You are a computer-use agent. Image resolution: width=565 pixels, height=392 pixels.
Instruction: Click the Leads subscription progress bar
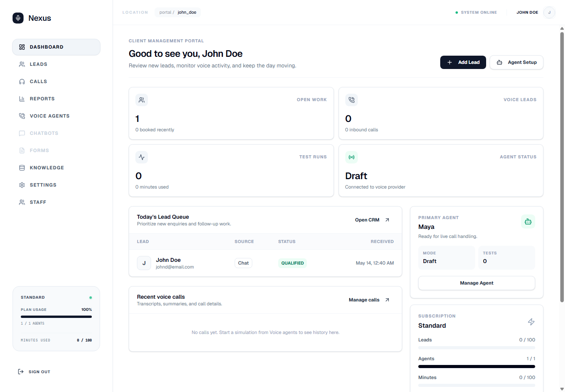coord(477,348)
